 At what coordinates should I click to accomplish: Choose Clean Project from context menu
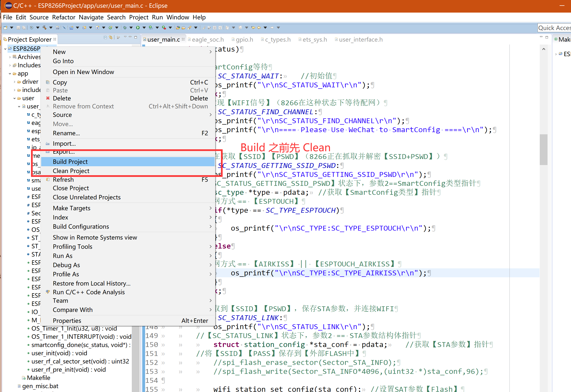[x=71, y=171]
